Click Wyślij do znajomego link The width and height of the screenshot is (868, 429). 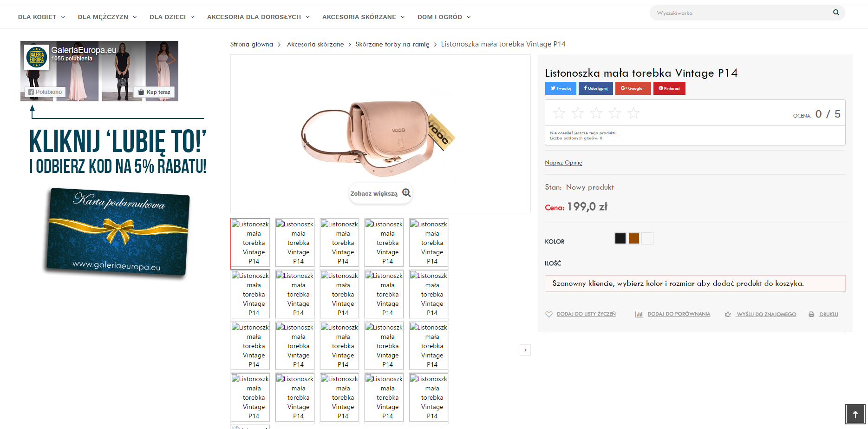pos(766,314)
